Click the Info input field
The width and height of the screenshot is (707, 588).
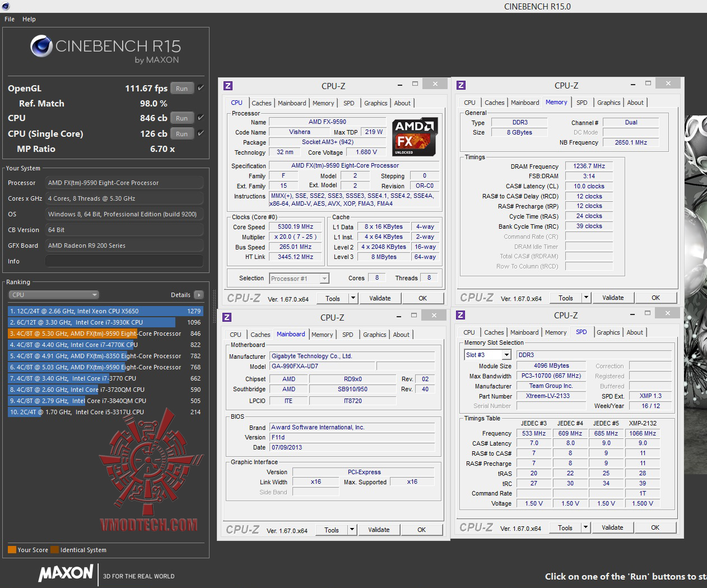coord(124,261)
